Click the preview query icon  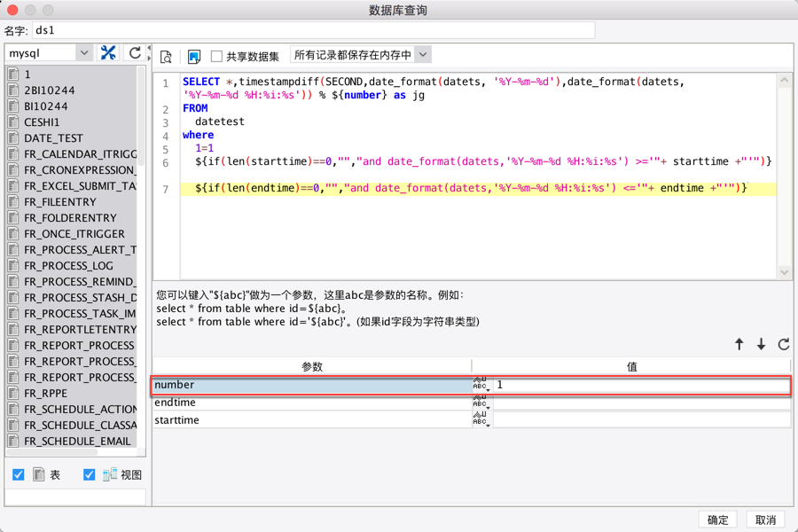pyautogui.click(x=166, y=57)
